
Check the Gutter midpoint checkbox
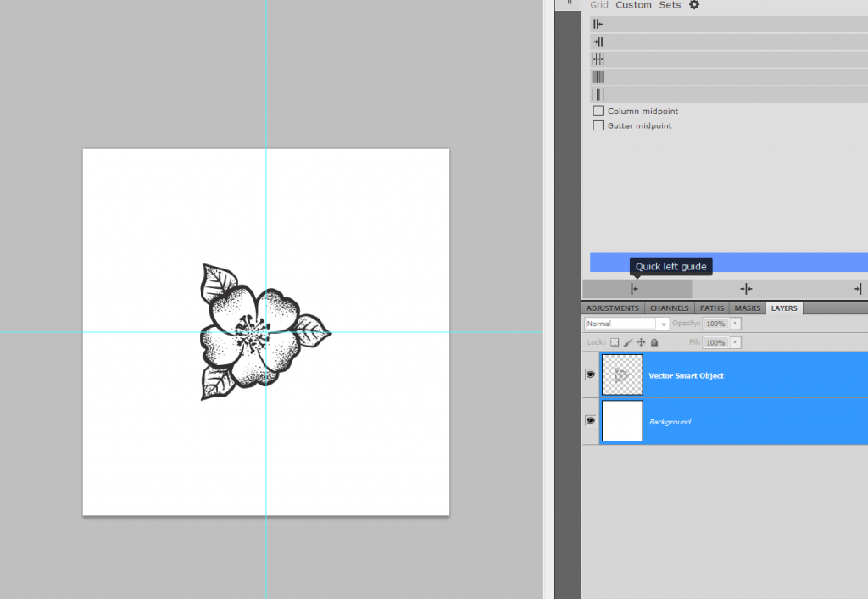point(597,125)
